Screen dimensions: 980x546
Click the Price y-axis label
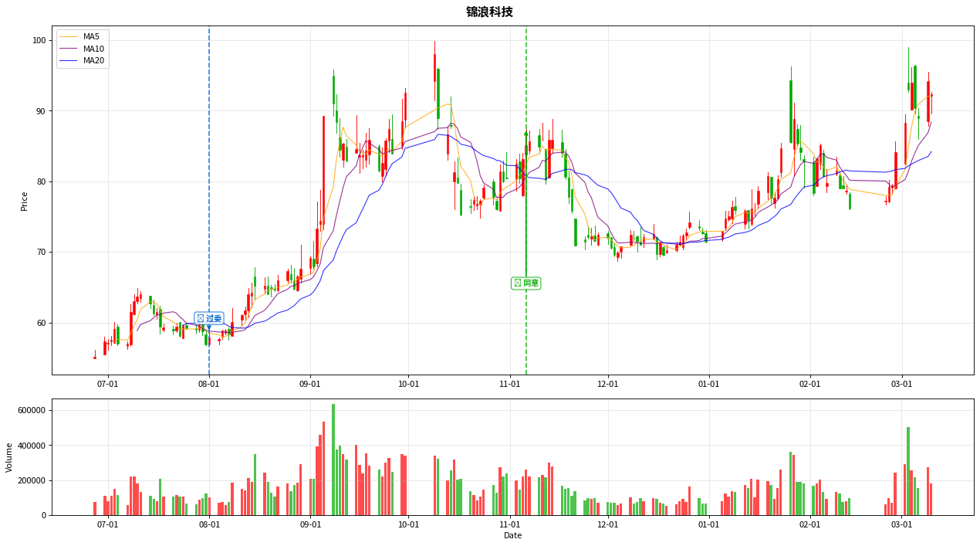tap(24, 201)
